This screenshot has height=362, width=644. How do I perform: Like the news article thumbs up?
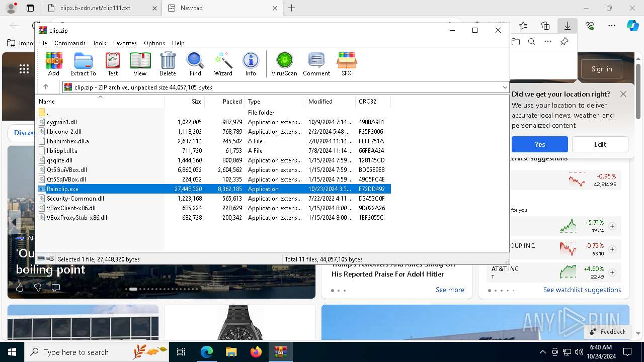(x=20, y=288)
